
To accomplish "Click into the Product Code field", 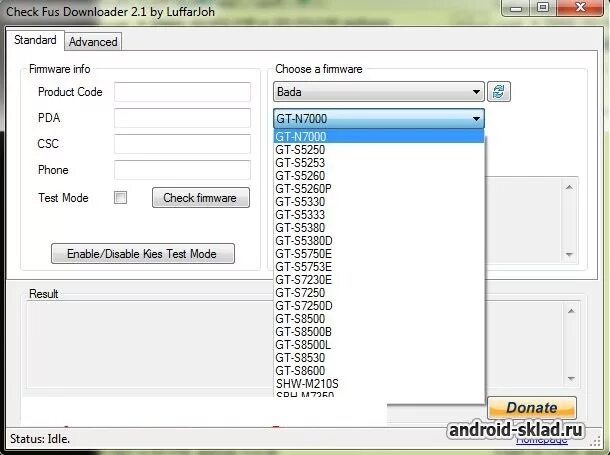I will [x=182, y=92].
